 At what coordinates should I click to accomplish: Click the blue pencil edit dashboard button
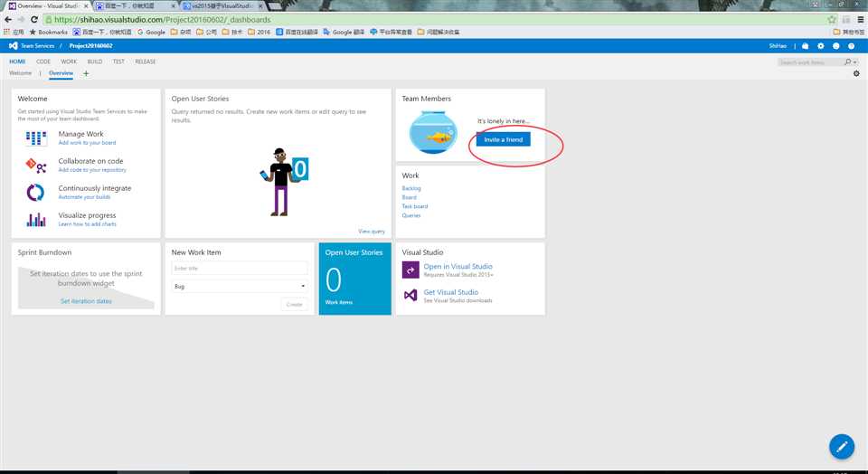click(842, 446)
